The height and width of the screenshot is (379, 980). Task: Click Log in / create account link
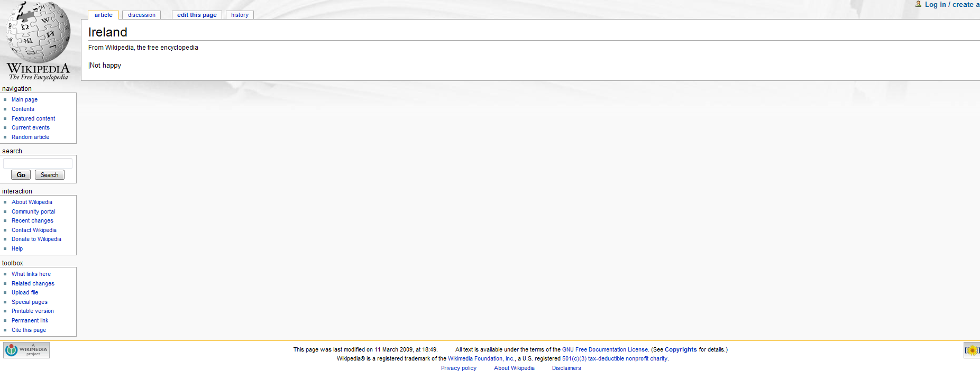(952, 4)
